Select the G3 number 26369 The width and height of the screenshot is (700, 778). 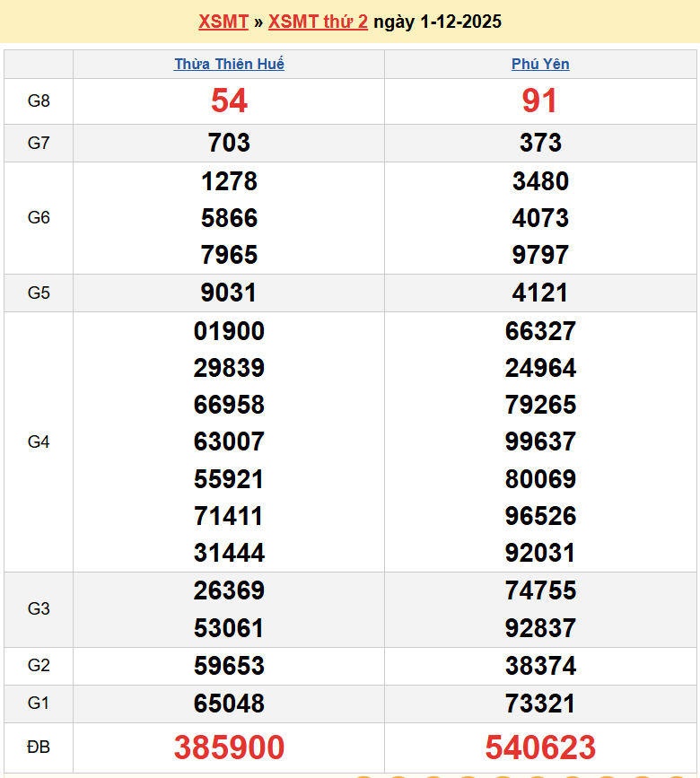coord(229,590)
